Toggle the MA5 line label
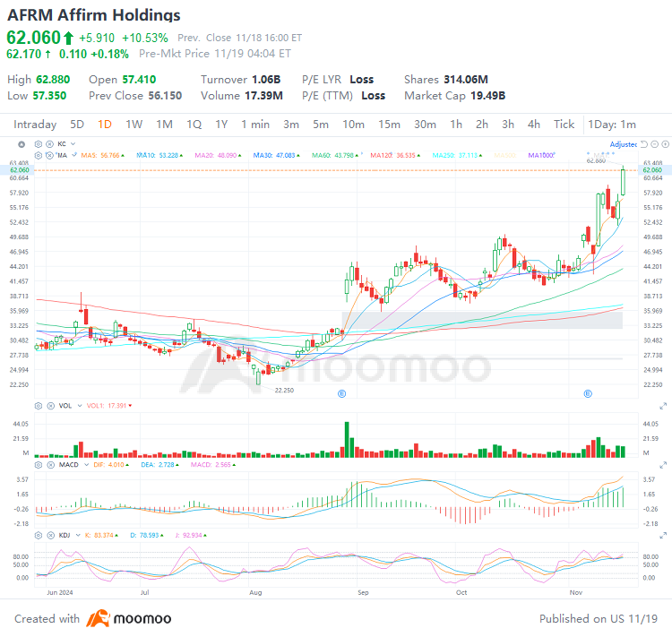 click(102, 155)
